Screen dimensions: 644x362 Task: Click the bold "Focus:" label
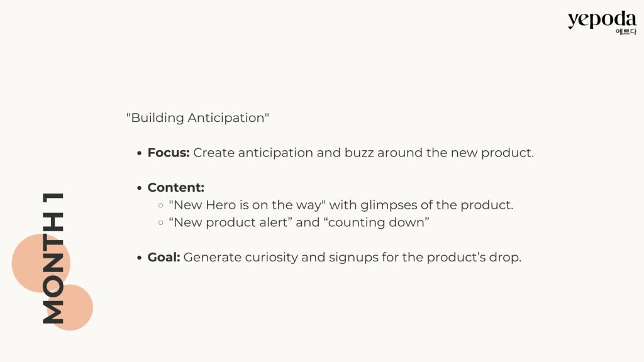coord(168,153)
